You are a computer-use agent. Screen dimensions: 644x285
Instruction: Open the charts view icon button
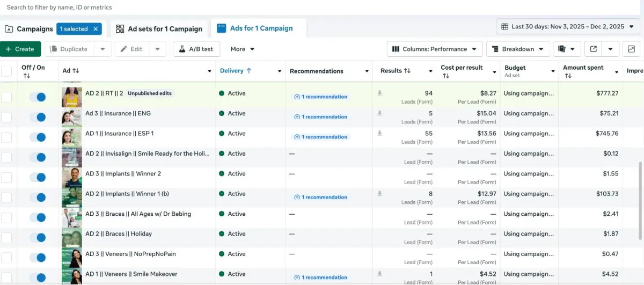631,49
